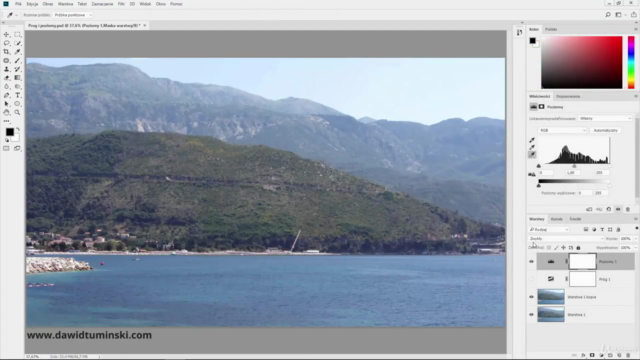Switch to the Kanały tab

[x=556, y=219]
